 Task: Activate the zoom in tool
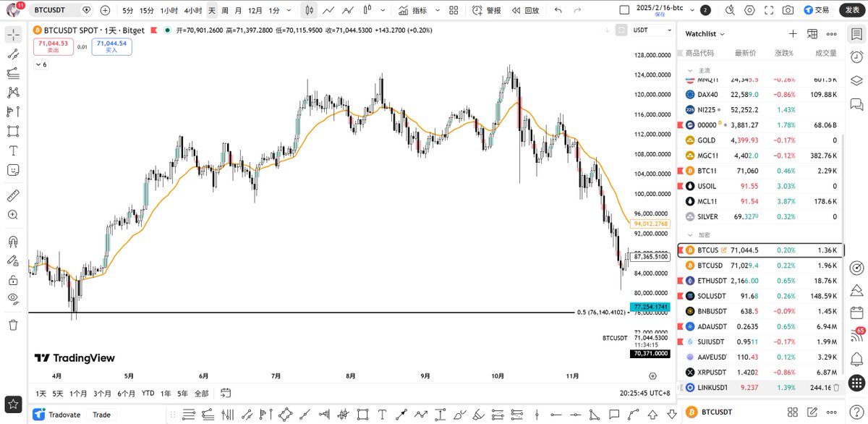click(13, 215)
